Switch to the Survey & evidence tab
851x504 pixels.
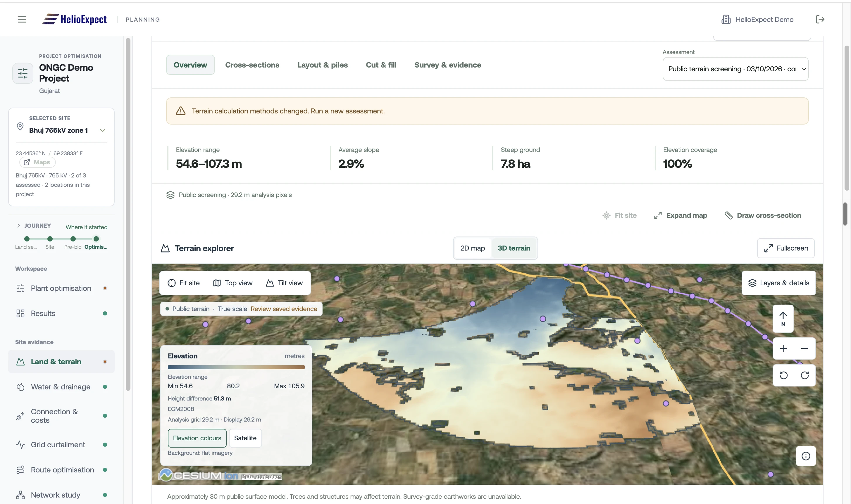click(x=448, y=65)
